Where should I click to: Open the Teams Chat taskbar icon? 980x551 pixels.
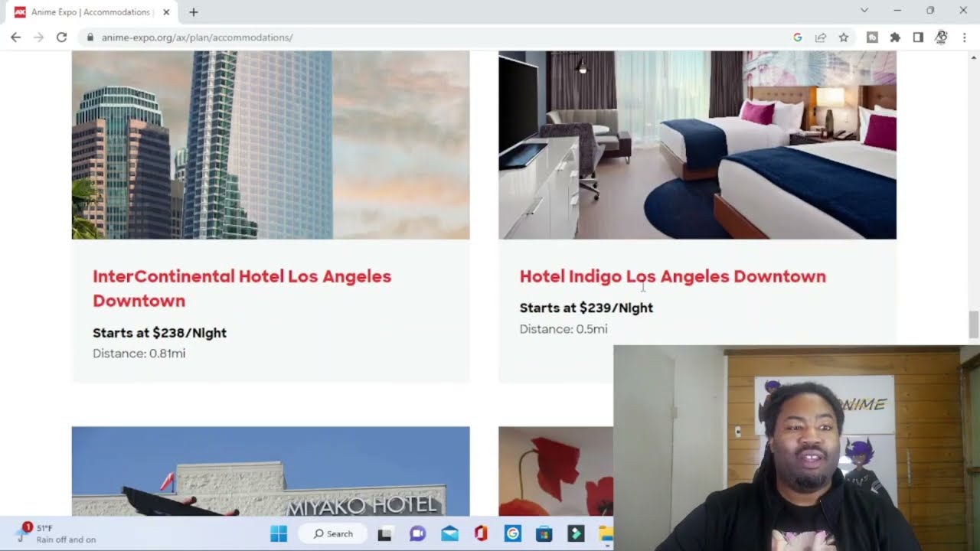417,533
